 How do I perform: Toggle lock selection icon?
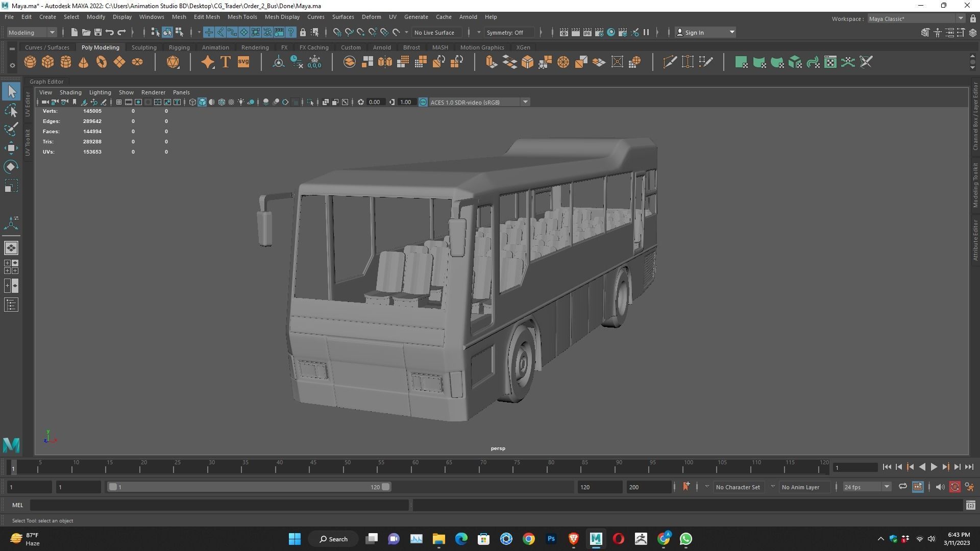303,32
